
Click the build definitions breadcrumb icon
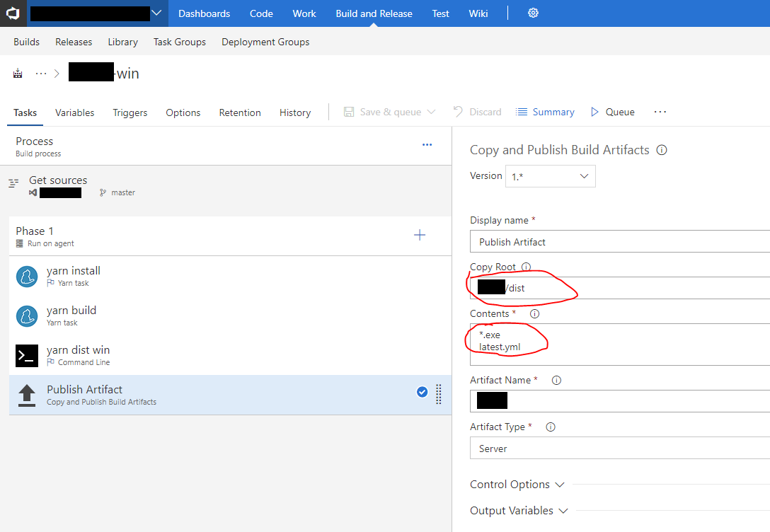pos(18,74)
